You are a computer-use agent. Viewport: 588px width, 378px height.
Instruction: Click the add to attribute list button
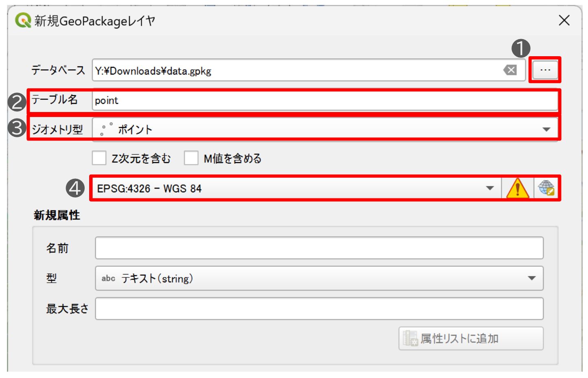point(471,338)
